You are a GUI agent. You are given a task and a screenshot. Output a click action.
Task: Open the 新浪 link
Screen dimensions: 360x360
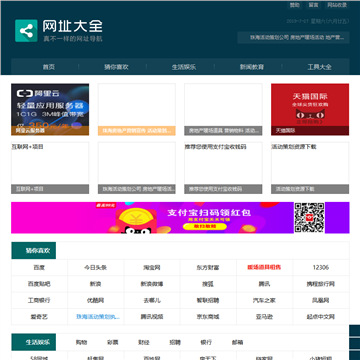pos(95,284)
